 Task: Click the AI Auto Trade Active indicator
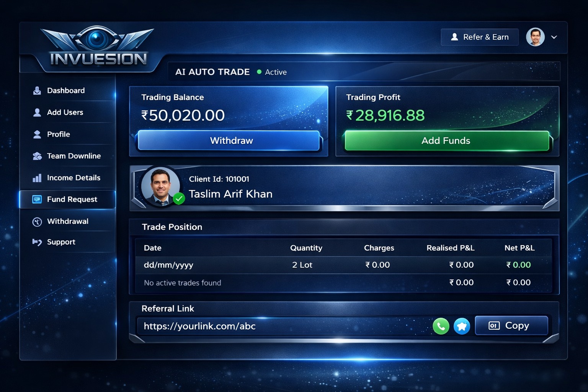(x=272, y=72)
